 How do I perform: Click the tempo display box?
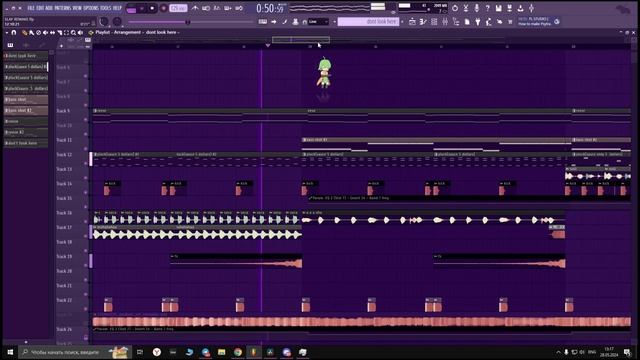[x=178, y=8]
